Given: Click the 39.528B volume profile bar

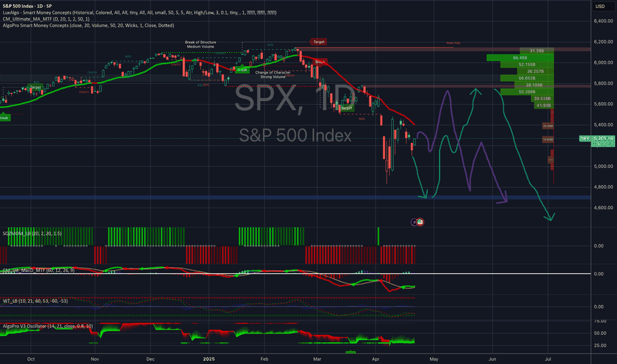Looking at the screenshot, I should click(542, 99).
